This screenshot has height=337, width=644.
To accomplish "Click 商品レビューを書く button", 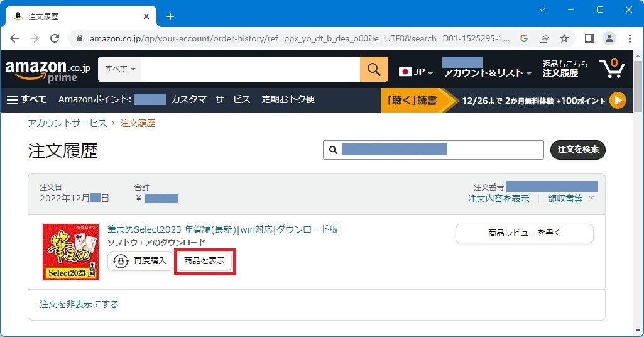I will pos(525,233).
